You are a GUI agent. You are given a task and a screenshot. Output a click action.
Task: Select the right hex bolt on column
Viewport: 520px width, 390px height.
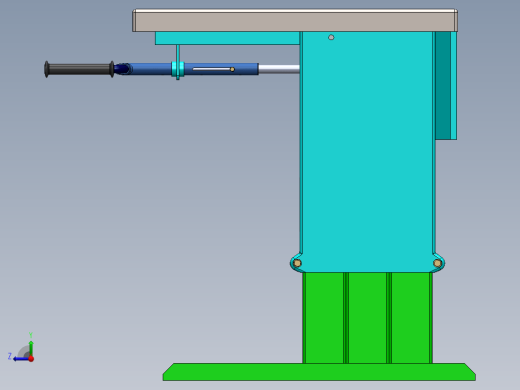tap(438, 263)
